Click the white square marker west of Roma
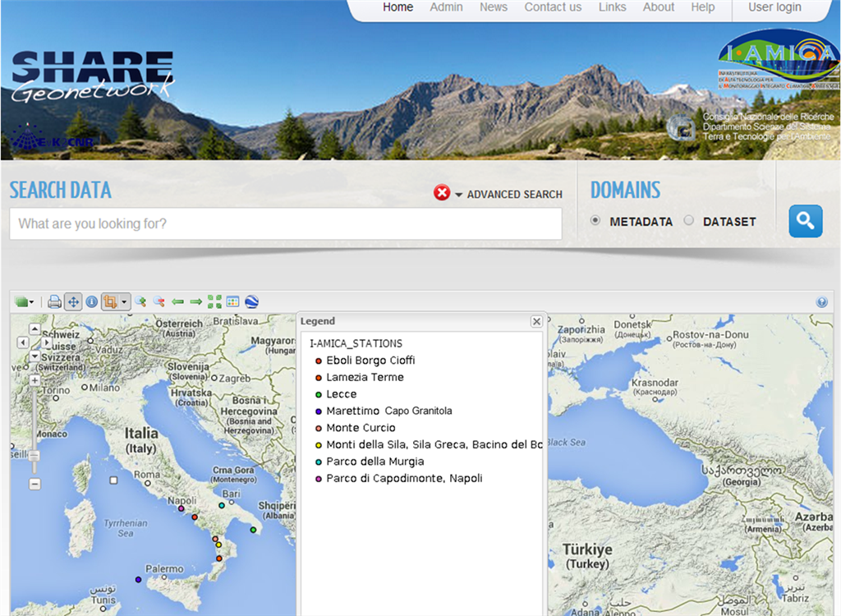This screenshot has width=841, height=616. 113,480
